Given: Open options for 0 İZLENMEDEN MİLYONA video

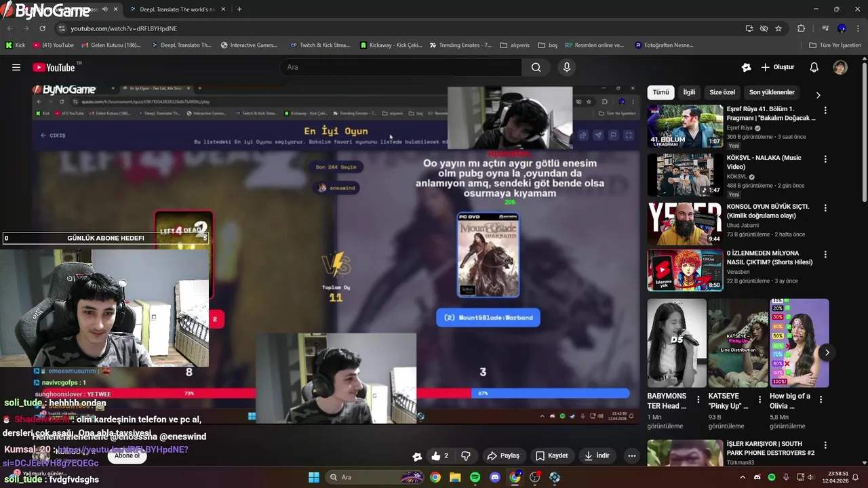Looking at the screenshot, I should (x=825, y=255).
